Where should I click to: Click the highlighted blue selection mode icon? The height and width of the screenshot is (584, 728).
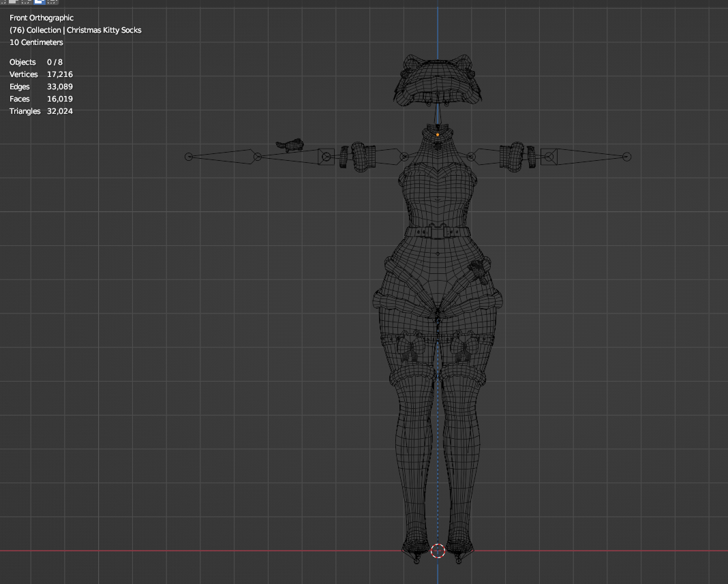[x=40, y=2]
